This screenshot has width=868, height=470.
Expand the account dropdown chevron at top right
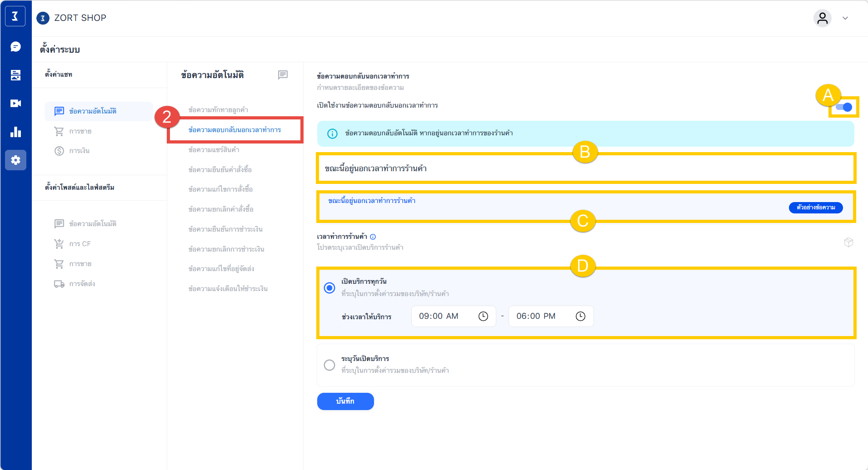[x=845, y=18]
